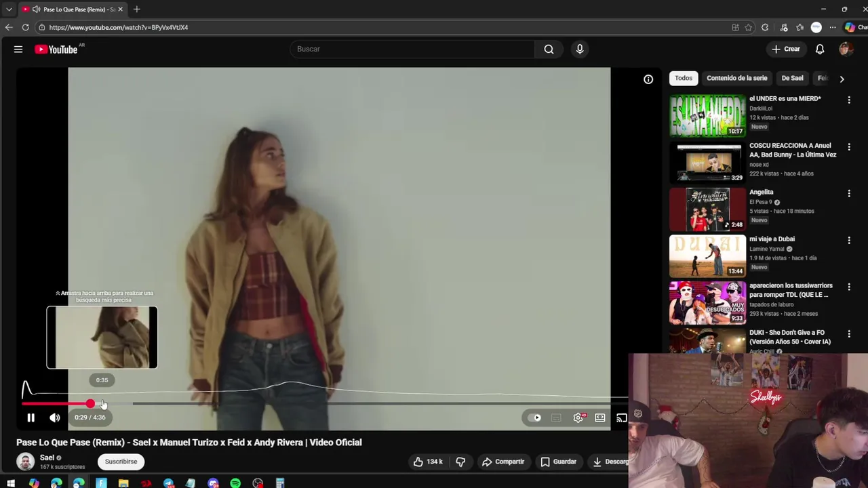Close the Pase Lo Que Pase tab
The width and height of the screenshot is (868, 488).
pyautogui.click(x=120, y=9)
